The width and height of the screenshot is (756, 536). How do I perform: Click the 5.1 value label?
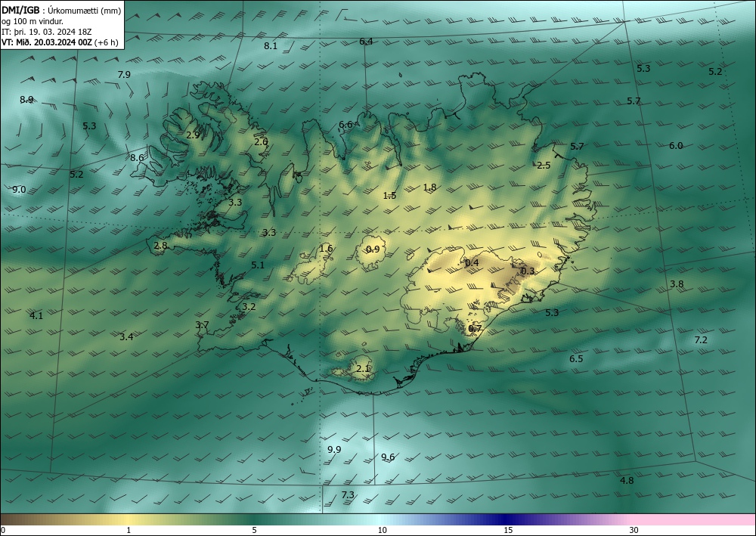coord(258,265)
